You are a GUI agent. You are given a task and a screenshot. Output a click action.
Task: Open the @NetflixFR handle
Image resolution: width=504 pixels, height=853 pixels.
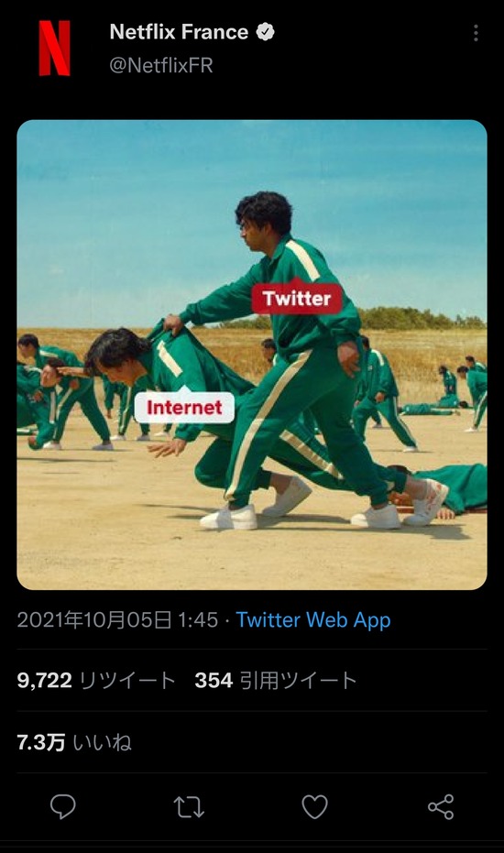pos(161,65)
